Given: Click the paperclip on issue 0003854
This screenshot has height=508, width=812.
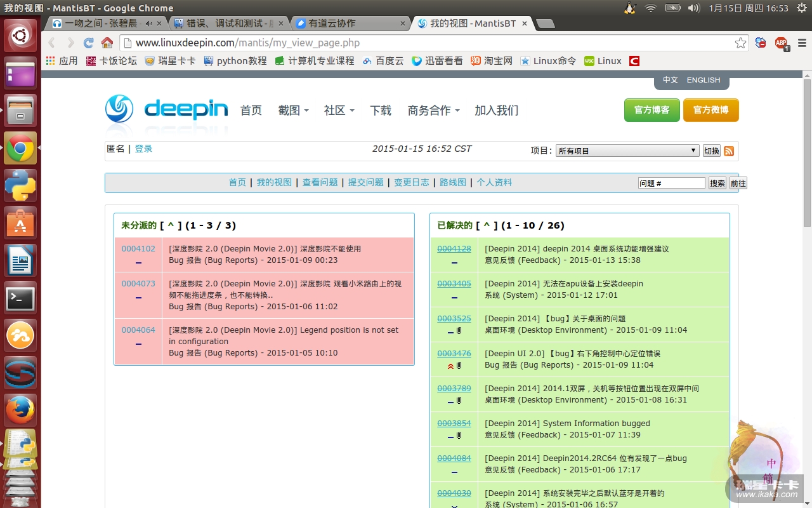Looking at the screenshot, I should (459, 436).
